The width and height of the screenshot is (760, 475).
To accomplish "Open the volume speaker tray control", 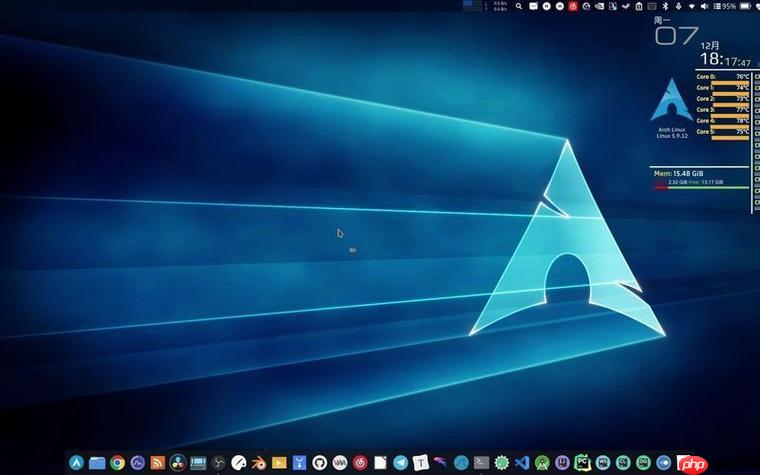I will pyautogui.click(x=704, y=6).
